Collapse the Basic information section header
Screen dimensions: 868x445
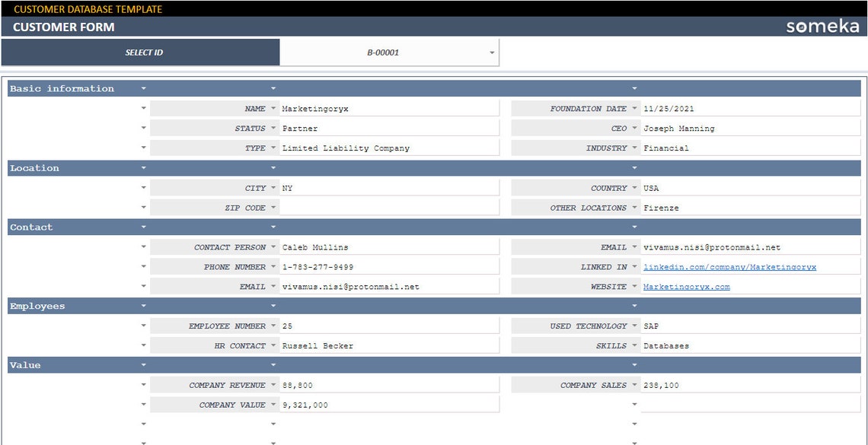tap(143, 88)
